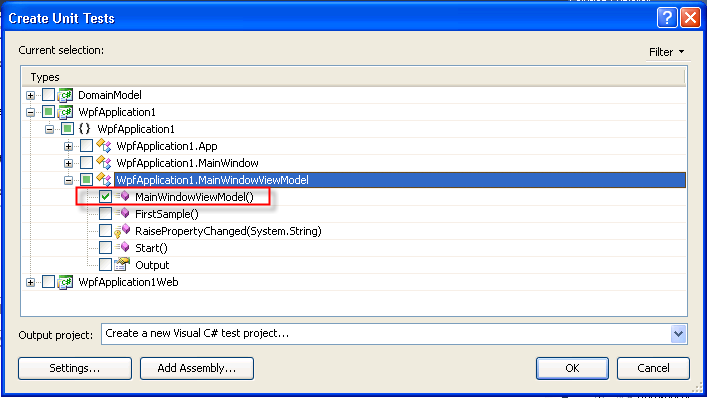The image size is (707, 398).
Task: Click the Help question mark button
Action: coord(667,18)
